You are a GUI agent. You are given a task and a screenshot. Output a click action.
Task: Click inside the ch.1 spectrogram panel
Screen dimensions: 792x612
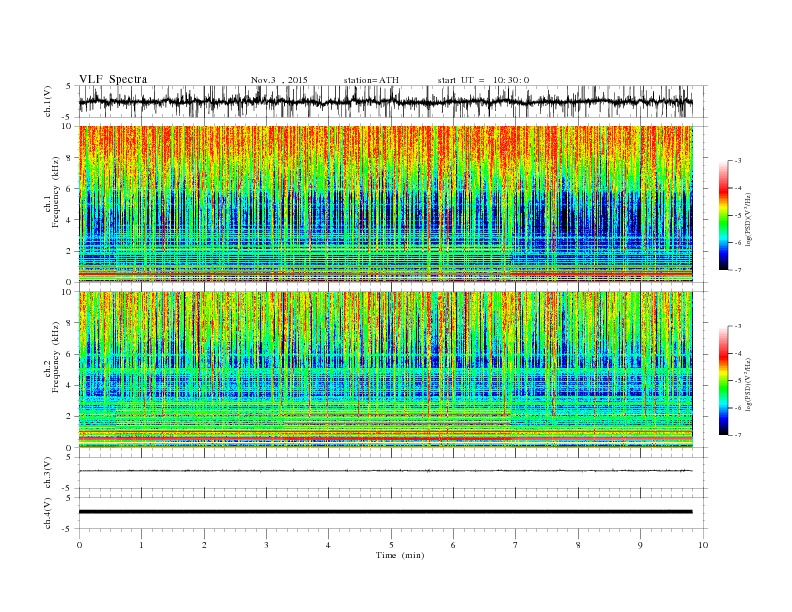pyautogui.click(x=385, y=204)
